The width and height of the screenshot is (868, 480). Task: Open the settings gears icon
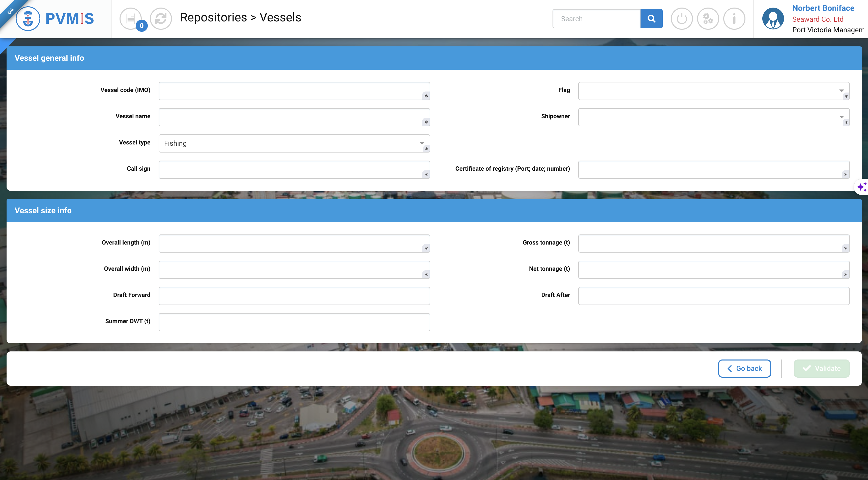pos(708,19)
